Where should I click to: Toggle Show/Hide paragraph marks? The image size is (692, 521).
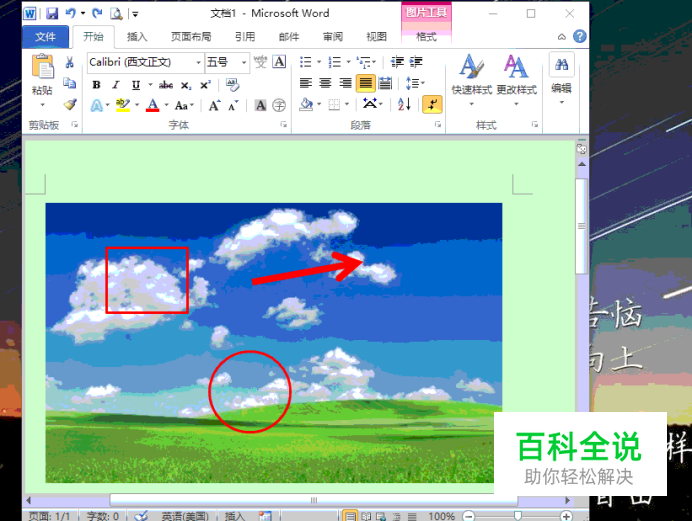(x=432, y=105)
